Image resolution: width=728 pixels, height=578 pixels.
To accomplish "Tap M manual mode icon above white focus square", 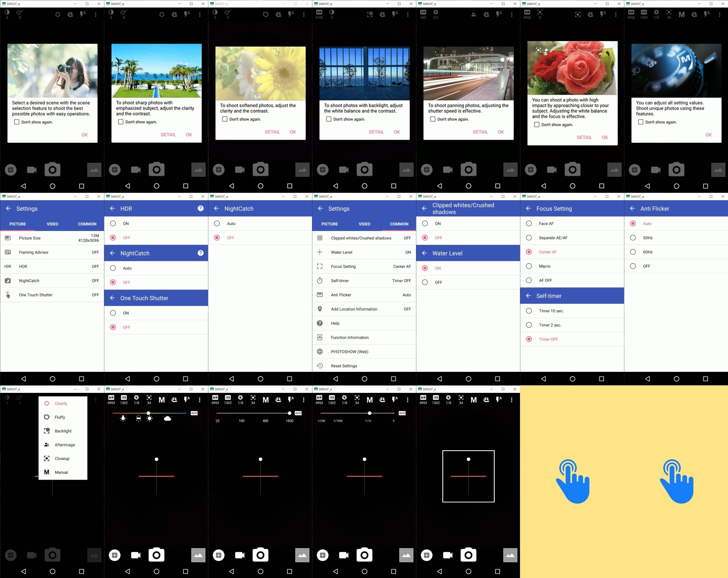I will point(474,400).
